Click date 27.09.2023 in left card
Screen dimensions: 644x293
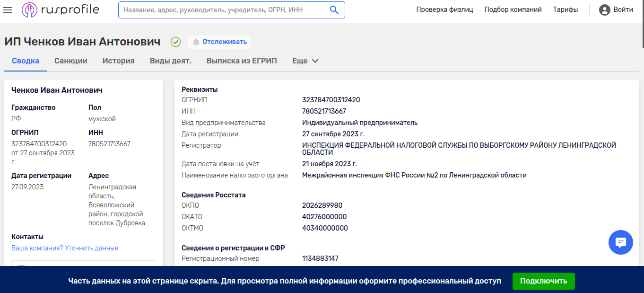coord(27,187)
